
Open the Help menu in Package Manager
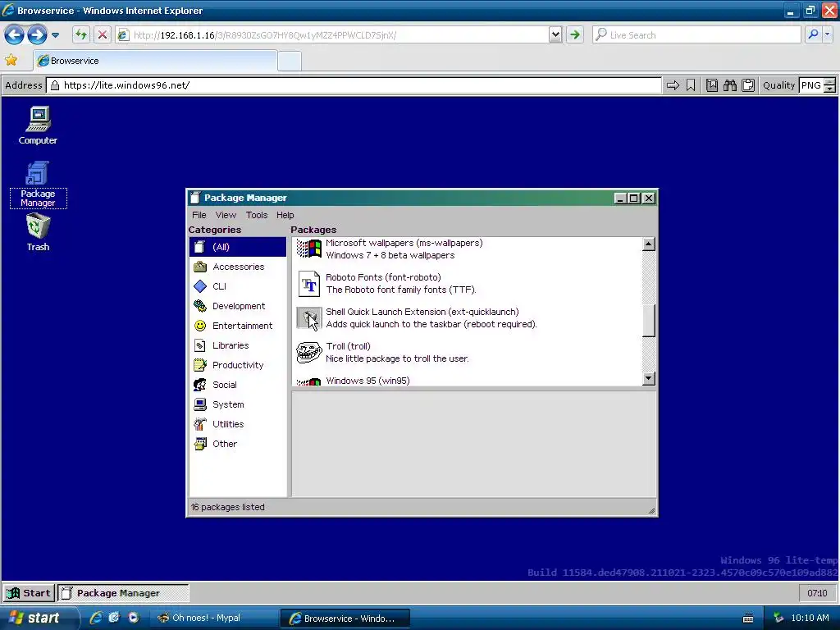pyautogui.click(x=285, y=215)
